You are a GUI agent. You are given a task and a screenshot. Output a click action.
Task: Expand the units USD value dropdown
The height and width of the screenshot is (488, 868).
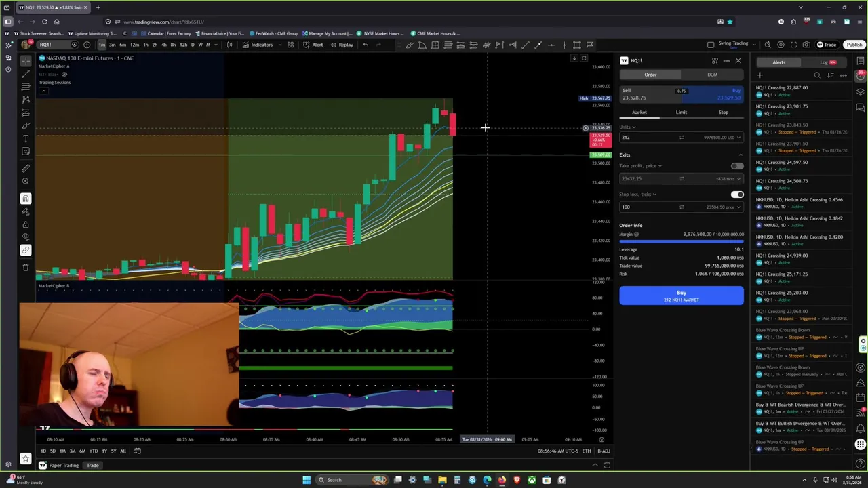coord(738,138)
